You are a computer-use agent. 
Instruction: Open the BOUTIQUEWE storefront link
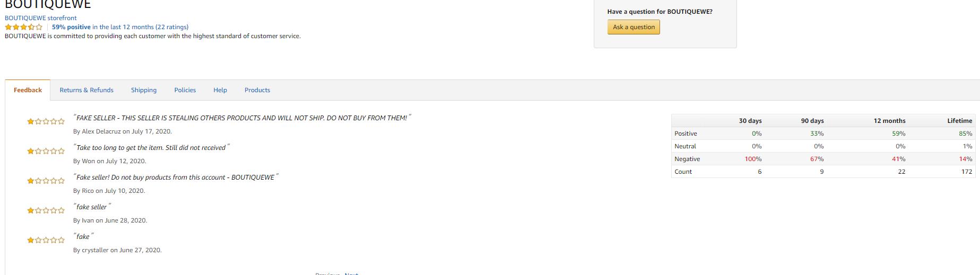pos(41,18)
